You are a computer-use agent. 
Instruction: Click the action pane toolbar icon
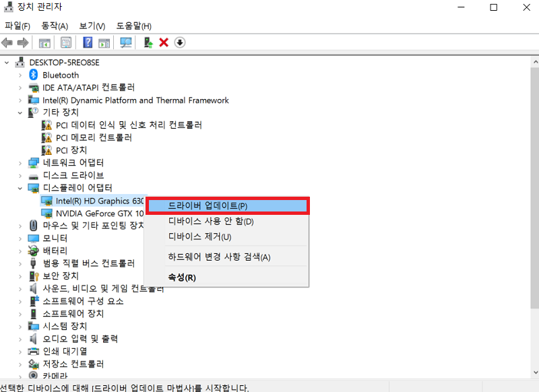(x=104, y=43)
